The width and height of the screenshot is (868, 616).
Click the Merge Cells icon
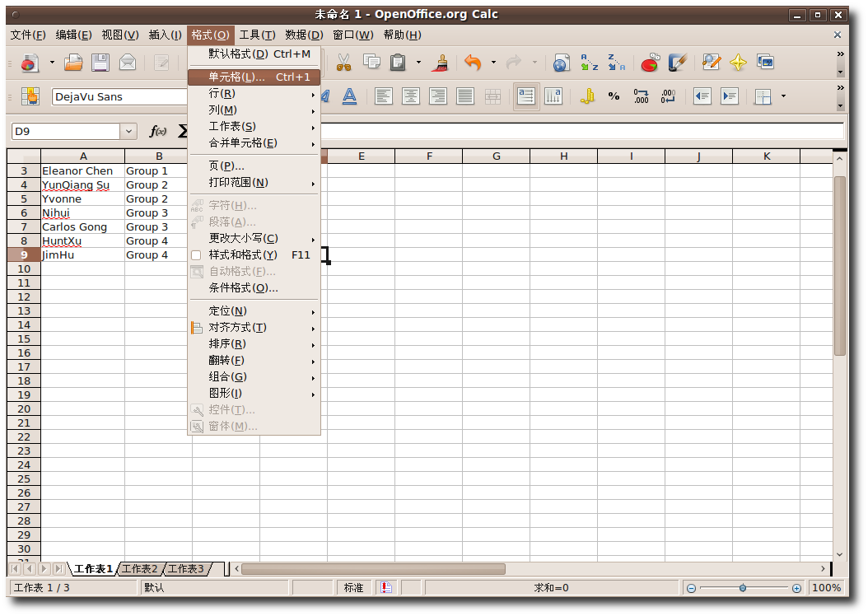pos(492,96)
